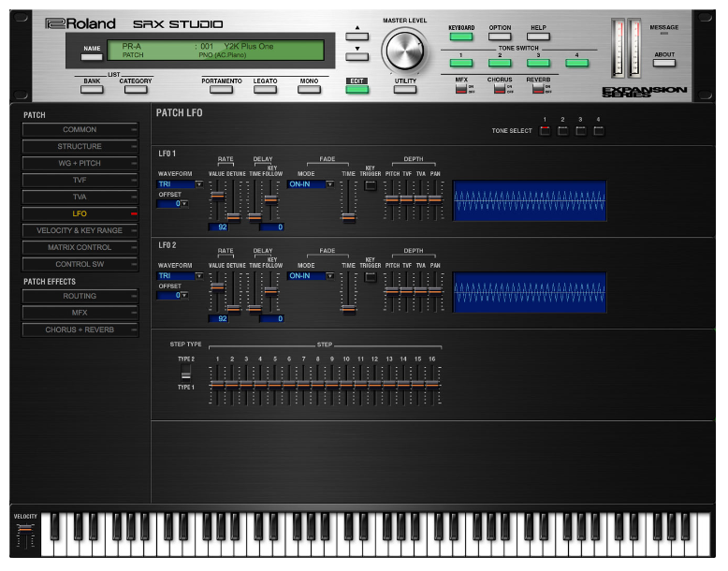Image resolution: width=728 pixels, height=571 pixels.
Task: Toggle Tone Switch 3
Action: 538,63
